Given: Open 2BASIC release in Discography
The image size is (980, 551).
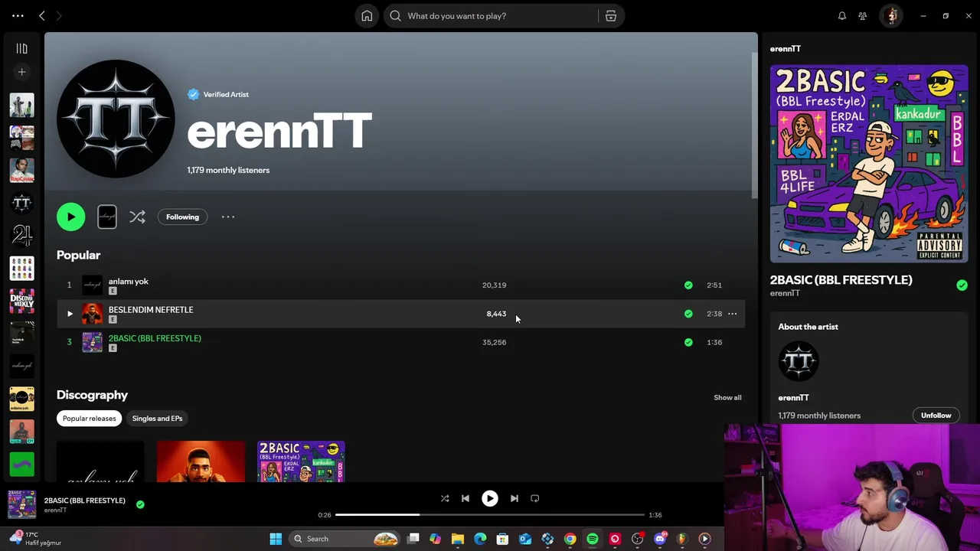Looking at the screenshot, I should click(x=301, y=461).
